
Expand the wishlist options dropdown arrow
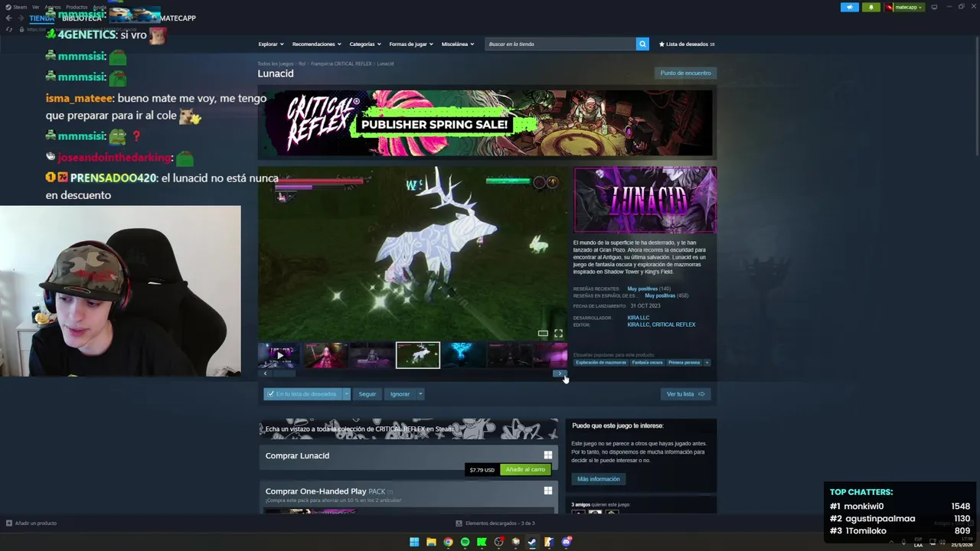pos(346,394)
